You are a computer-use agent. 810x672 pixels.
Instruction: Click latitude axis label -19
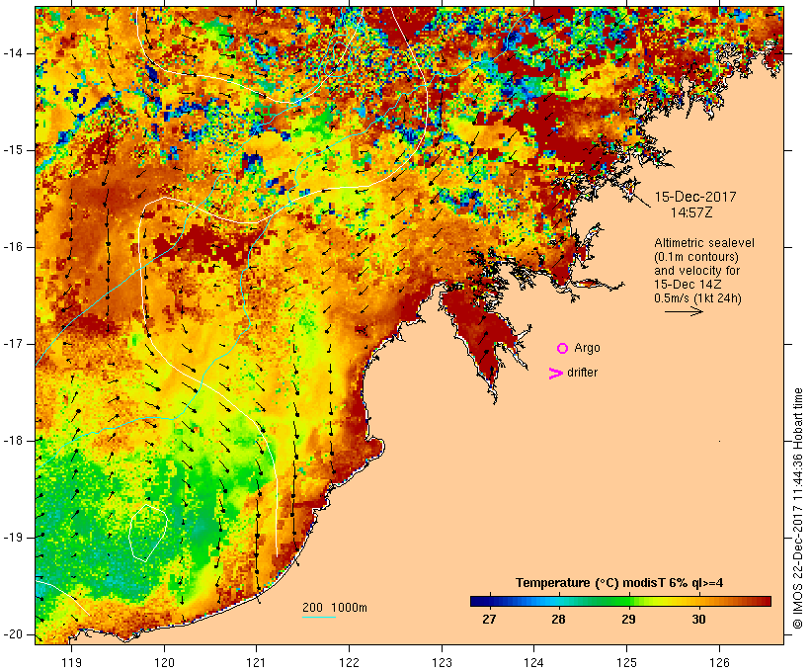pyautogui.click(x=13, y=538)
